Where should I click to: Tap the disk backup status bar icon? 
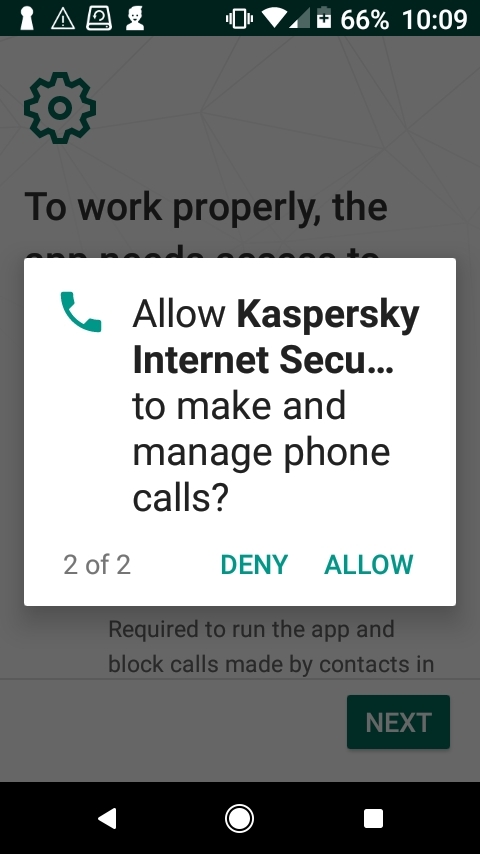coord(99,19)
